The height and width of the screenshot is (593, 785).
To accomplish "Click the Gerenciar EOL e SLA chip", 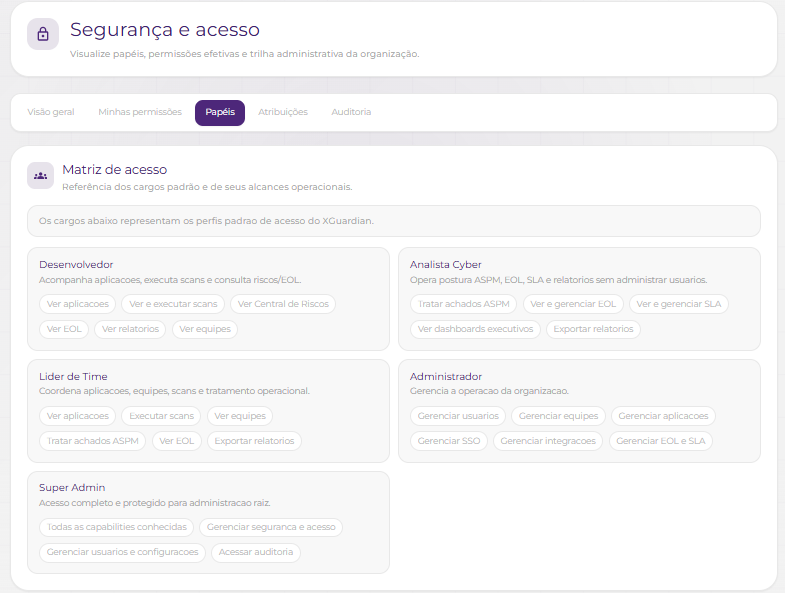I will tap(661, 441).
